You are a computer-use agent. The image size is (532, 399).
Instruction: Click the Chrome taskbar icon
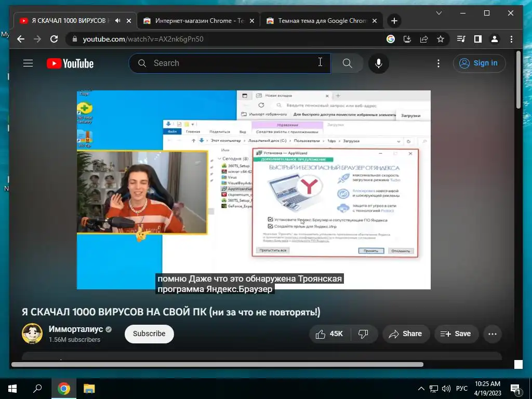63,389
